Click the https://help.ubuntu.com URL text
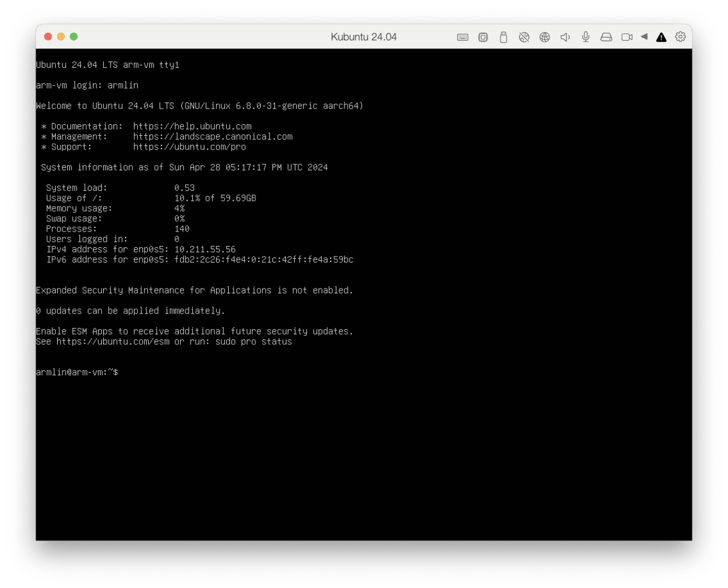The height and width of the screenshot is (588, 728). pyautogui.click(x=192, y=127)
